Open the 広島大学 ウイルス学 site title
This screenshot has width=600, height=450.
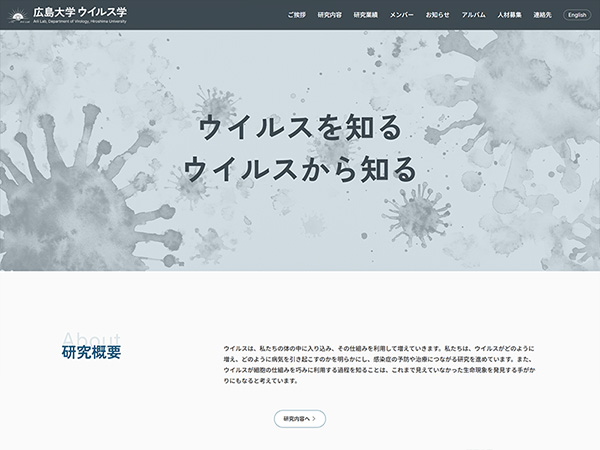(80, 12)
